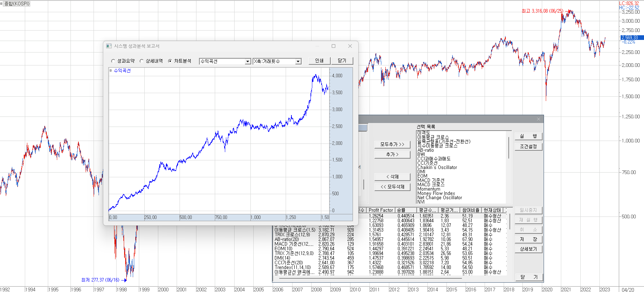The image size is (644, 292).
Task: Select the EOM(10) result row
Action: (390, 248)
